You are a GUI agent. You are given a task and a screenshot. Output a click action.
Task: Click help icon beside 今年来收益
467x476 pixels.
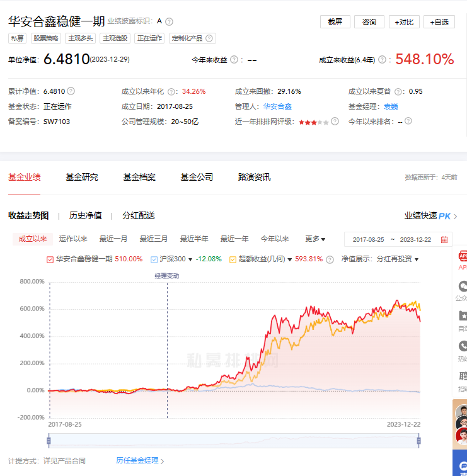pos(234,59)
